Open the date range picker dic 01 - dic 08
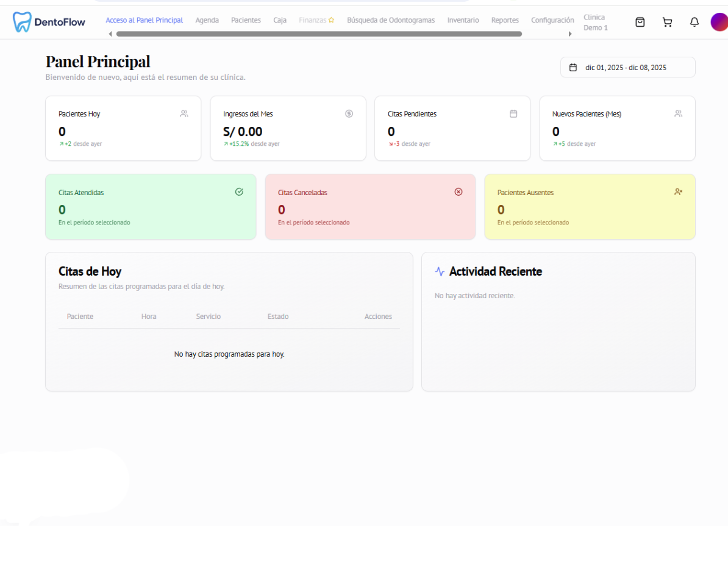Screen dimensions: 728x583 pyautogui.click(x=627, y=67)
